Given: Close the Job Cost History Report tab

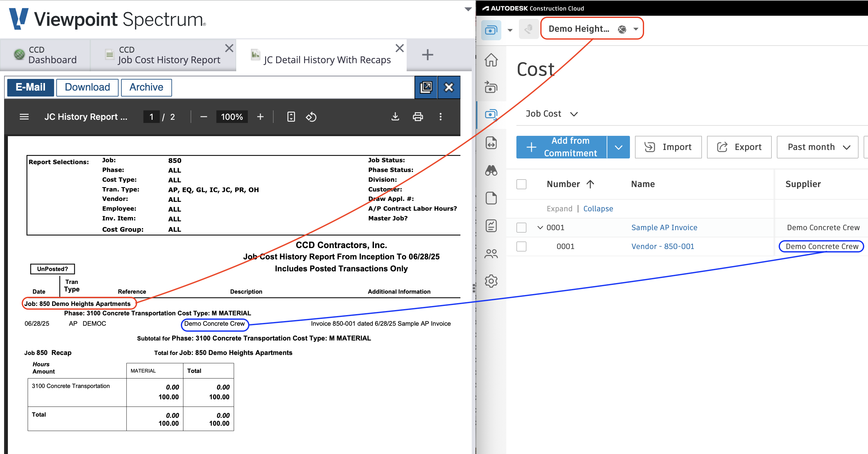Looking at the screenshot, I should click(x=229, y=48).
